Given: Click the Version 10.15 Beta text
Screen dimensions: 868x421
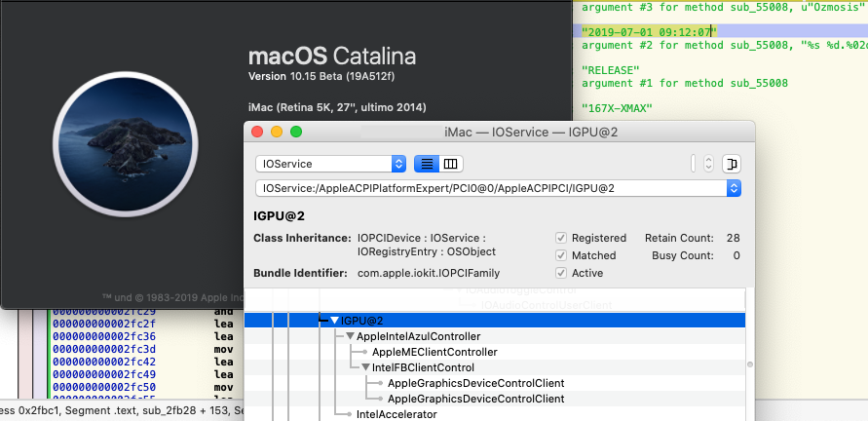Looking at the screenshot, I should (x=322, y=76).
